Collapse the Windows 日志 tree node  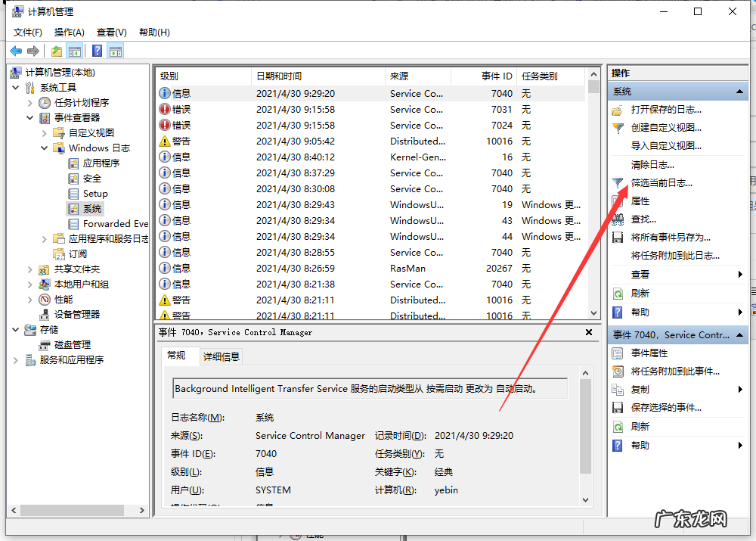(x=45, y=148)
